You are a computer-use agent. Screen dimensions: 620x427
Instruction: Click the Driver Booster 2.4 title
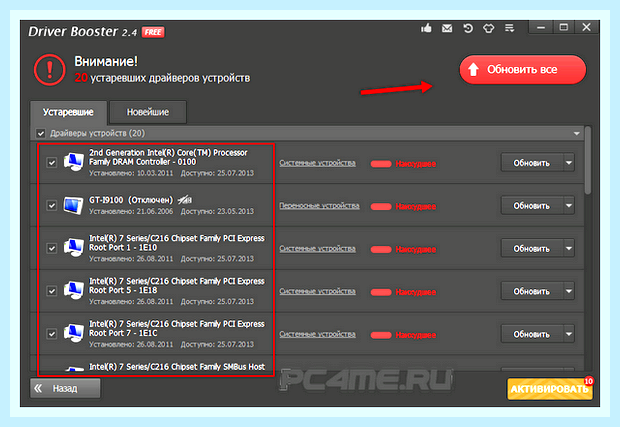coord(83,32)
